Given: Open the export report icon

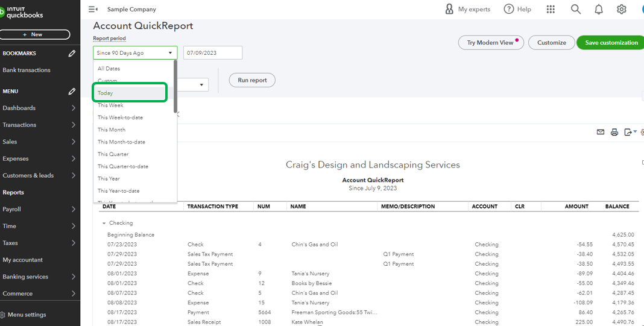Looking at the screenshot, I should (x=630, y=132).
